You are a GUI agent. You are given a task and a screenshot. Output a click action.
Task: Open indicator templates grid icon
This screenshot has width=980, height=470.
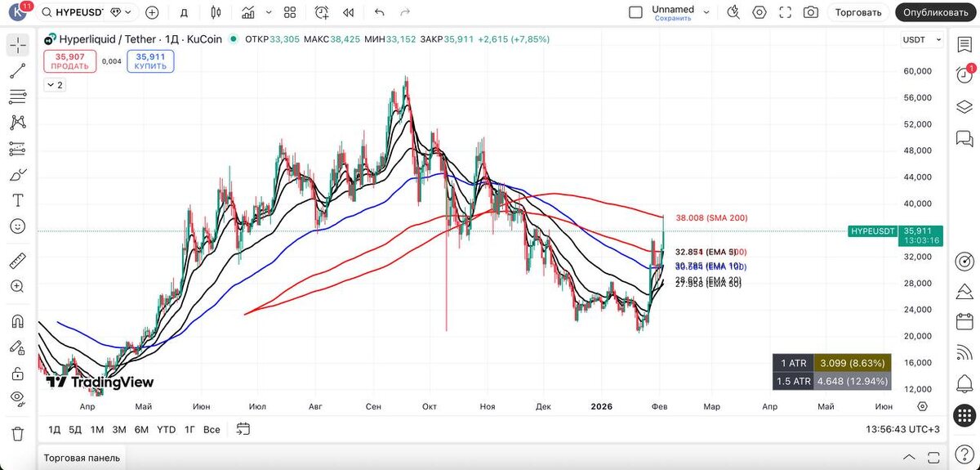click(x=291, y=12)
